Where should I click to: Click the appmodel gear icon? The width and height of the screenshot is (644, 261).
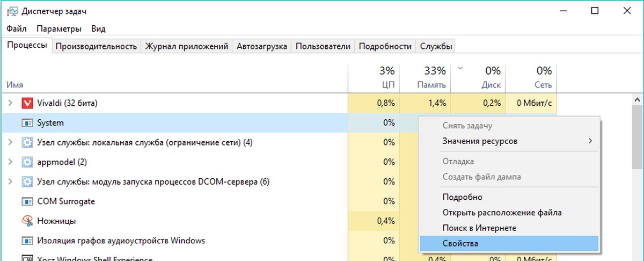(x=27, y=162)
